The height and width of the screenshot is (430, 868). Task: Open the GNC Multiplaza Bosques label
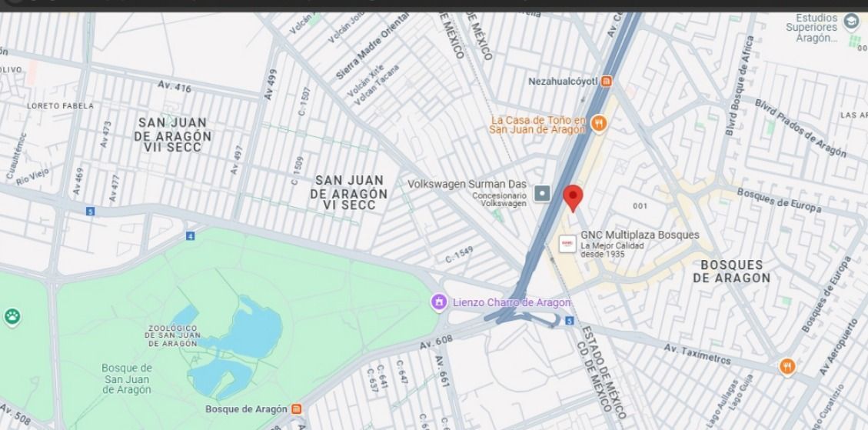(640, 235)
